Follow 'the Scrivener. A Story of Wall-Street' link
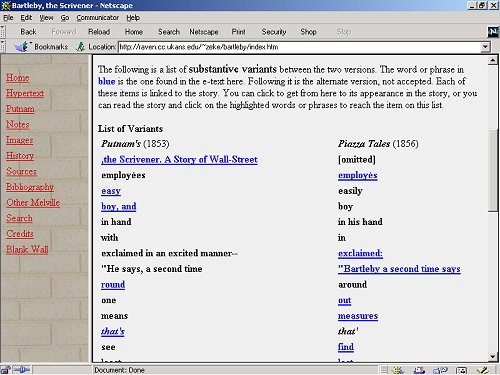Screen dimensions: 500x375 (x=179, y=160)
